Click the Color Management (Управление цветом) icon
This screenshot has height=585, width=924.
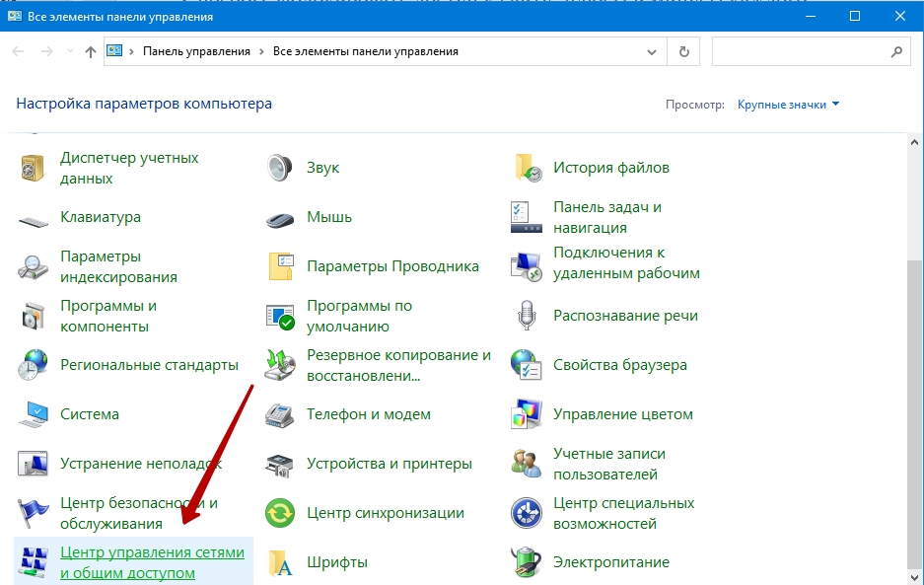(528, 414)
